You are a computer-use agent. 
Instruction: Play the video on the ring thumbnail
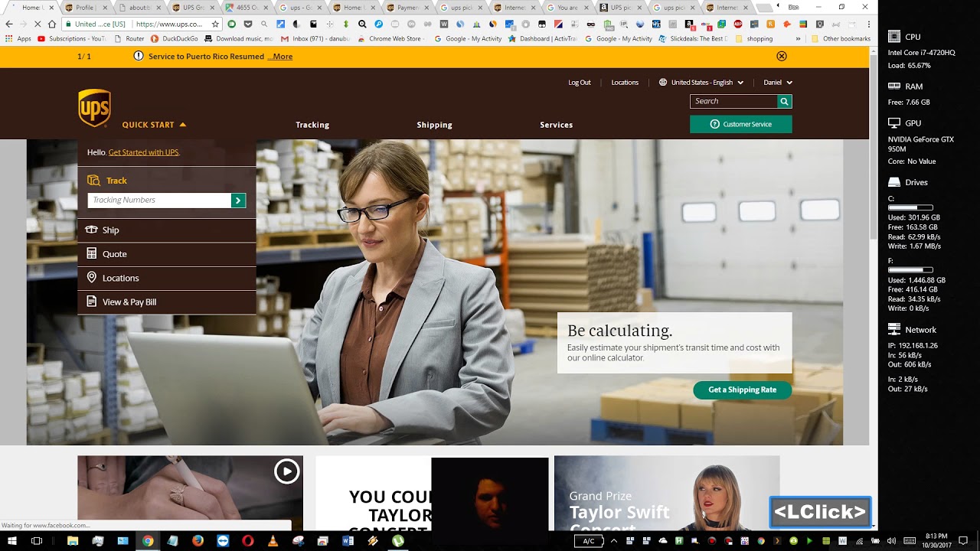pyautogui.click(x=286, y=471)
